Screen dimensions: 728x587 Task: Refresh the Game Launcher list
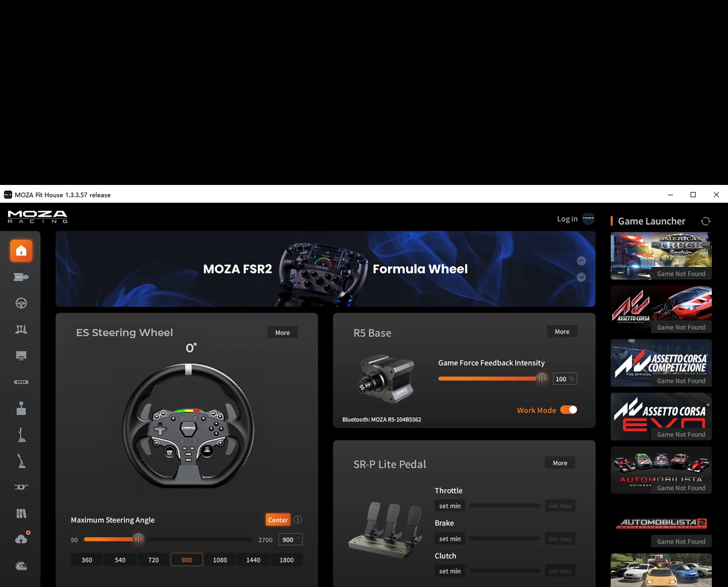705,221
